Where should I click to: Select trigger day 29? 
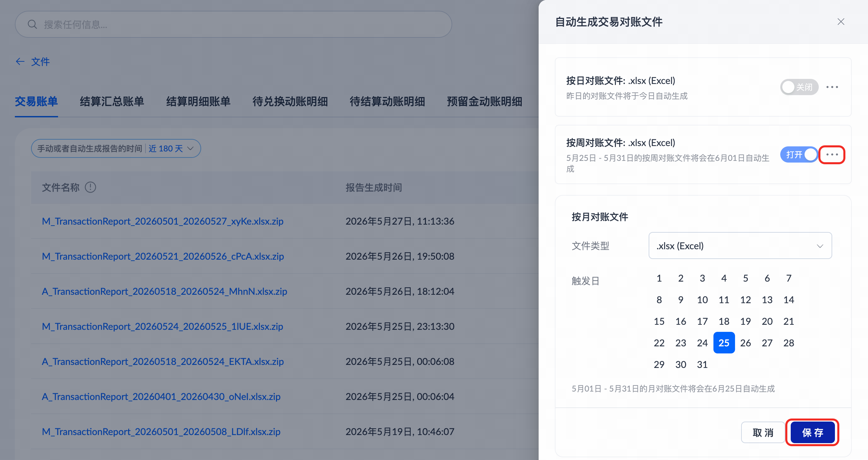pos(659,364)
